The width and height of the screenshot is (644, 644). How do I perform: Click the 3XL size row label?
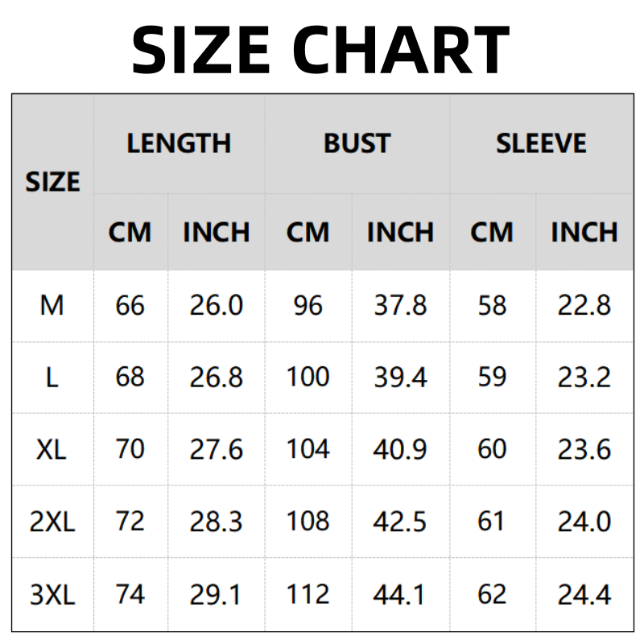click(x=52, y=595)
